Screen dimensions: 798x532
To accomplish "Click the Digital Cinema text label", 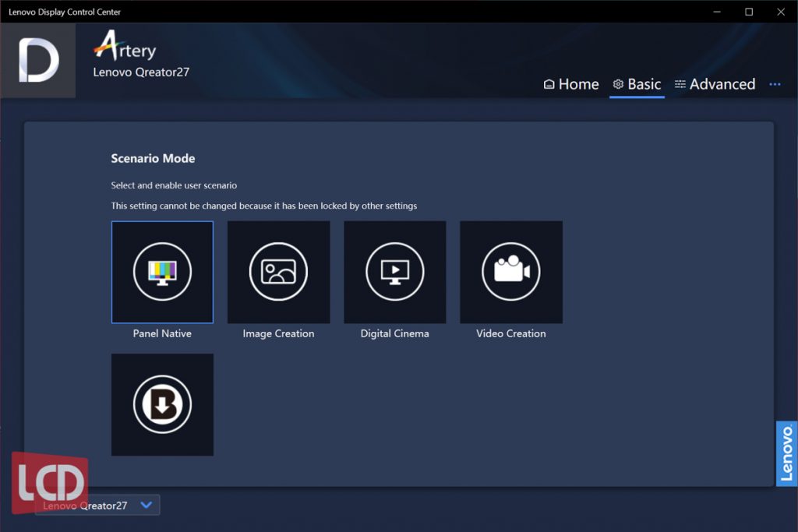I will pyautogui.click(x=394, y=333).
